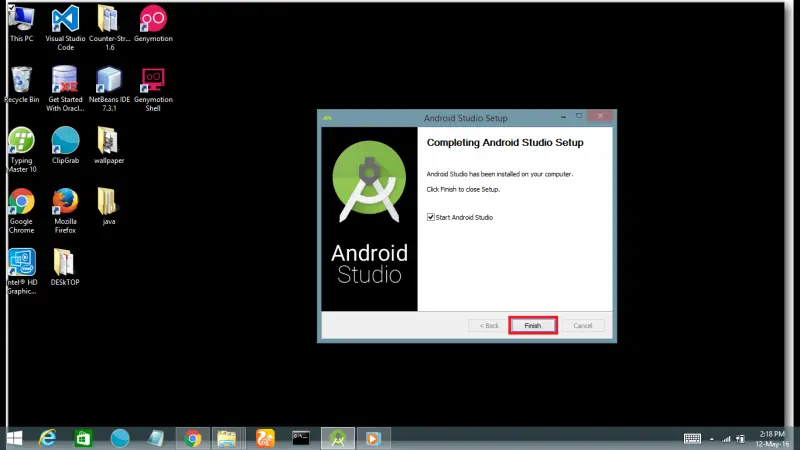Open File Explorer from the taskbar
Screen dimensions: 800x450
tap(227, 438)
